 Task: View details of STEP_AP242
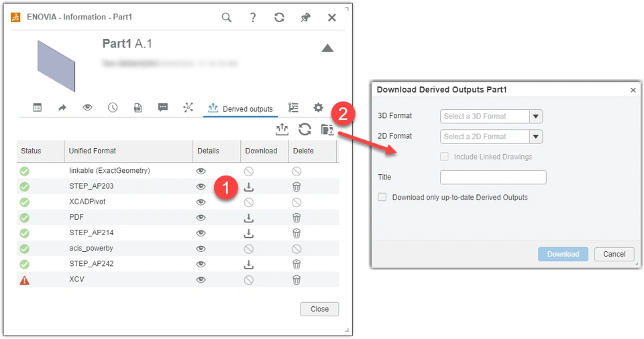click(201, 265)
